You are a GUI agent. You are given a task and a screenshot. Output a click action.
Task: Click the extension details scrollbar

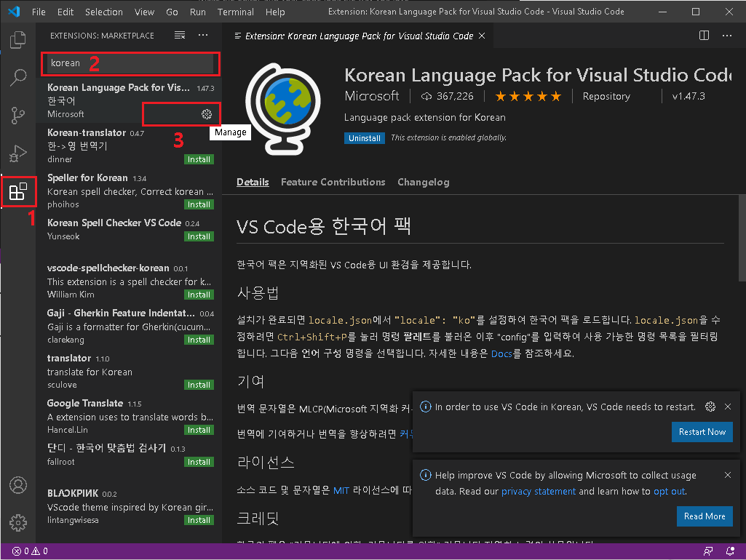742,238
